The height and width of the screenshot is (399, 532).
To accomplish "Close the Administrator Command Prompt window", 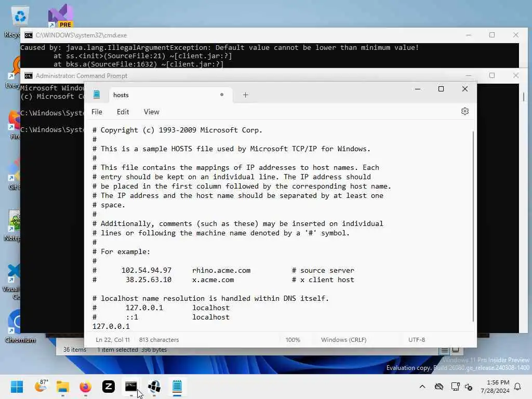I will coord(516,75).
